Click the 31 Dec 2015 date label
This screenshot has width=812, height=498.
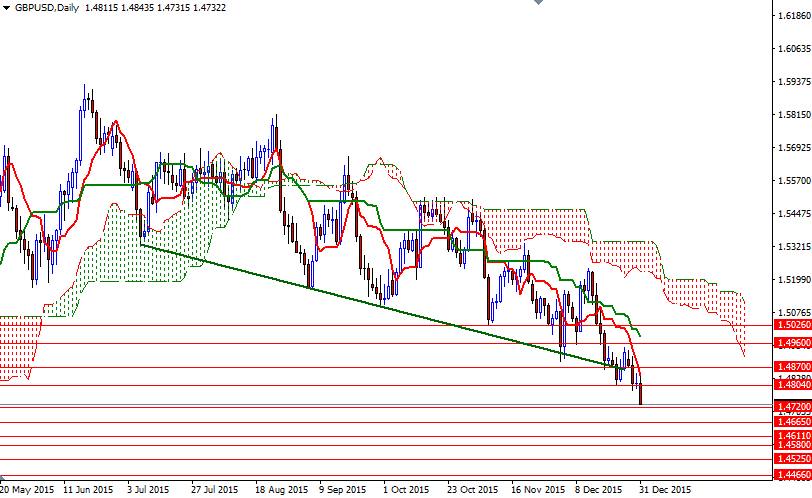point(665,490)
